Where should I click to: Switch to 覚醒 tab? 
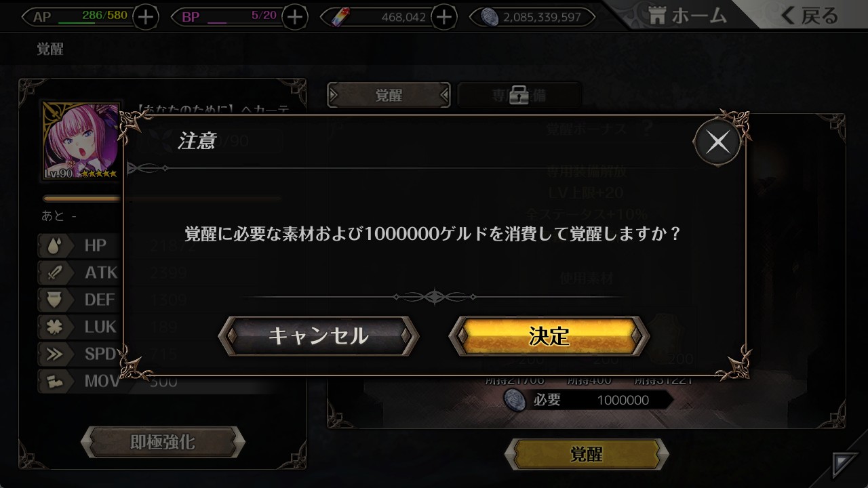tap(389, 96)
